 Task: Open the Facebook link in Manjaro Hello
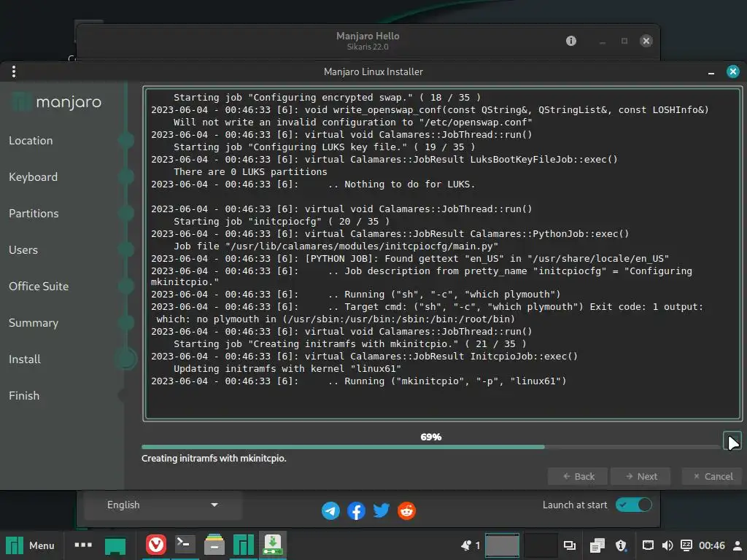356,510
